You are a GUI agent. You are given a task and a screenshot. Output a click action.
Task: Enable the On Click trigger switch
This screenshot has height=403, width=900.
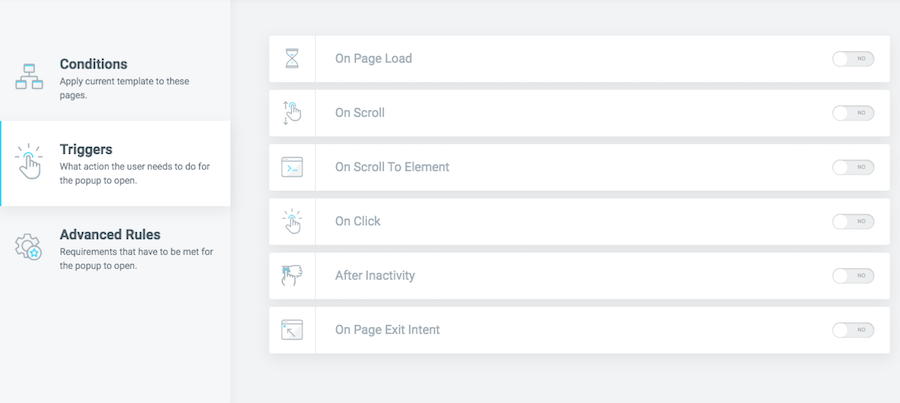pos(853,222)
